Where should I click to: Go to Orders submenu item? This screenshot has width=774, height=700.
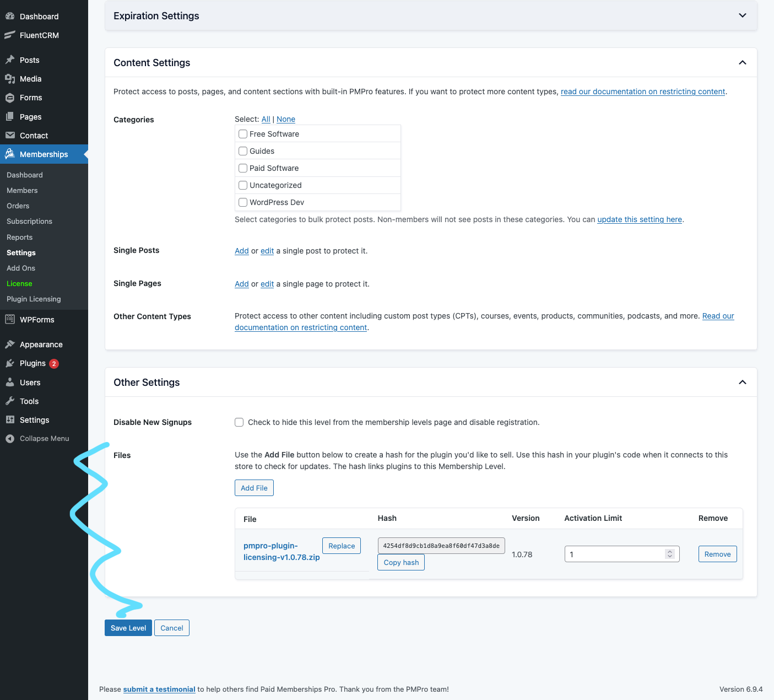click(x=18, y=206)
